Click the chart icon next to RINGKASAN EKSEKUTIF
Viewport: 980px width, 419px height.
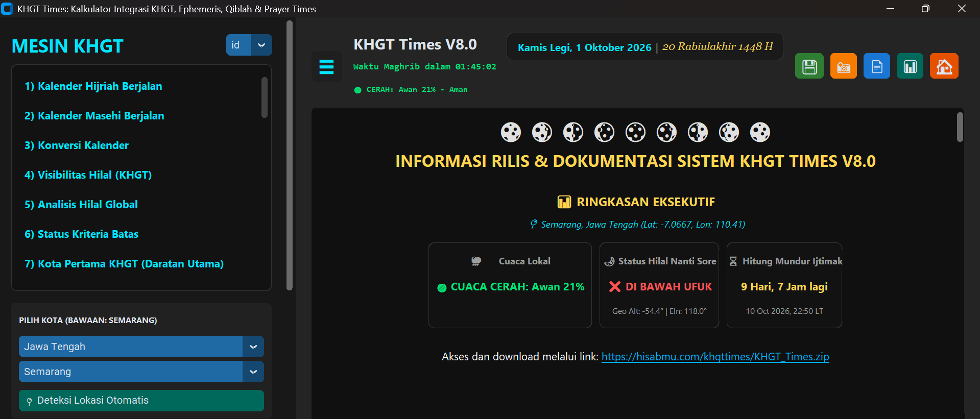point(564,202)
